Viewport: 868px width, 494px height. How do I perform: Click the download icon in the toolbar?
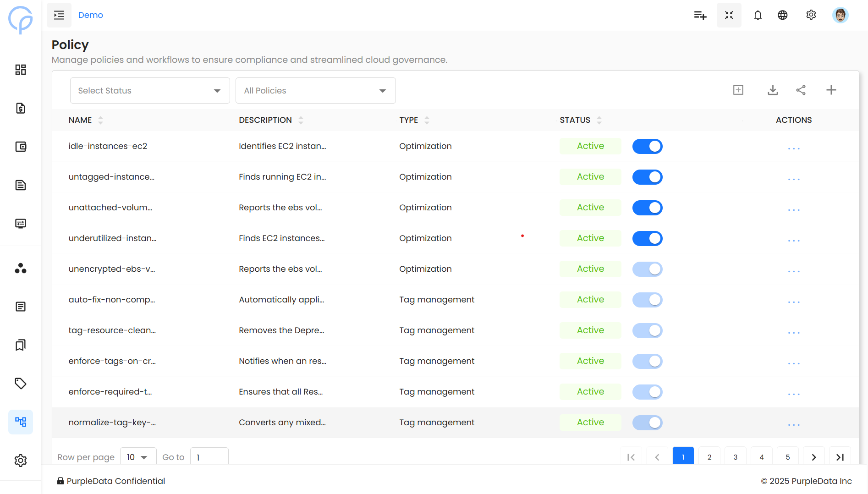pyautogui.click(x=773, y=90)
